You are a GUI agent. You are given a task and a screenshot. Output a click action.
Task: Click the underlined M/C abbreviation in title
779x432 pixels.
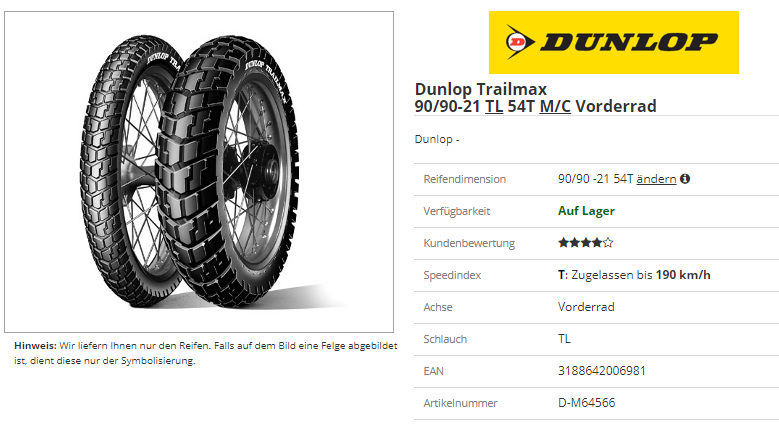[555, 106]
